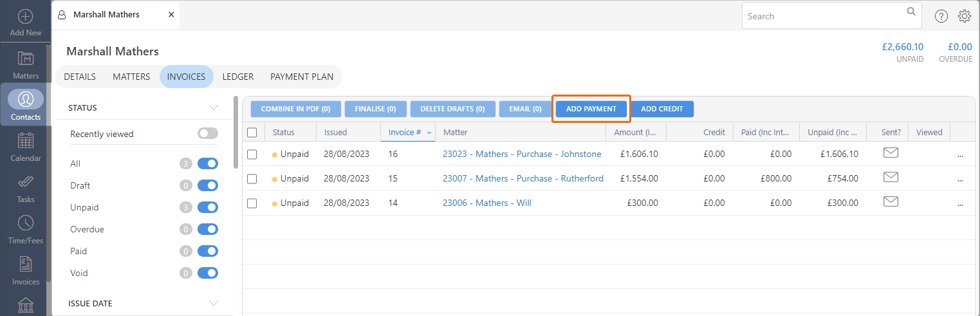Switch to the LEDGER tab
Image resolution: width=980 pixels, height=316 pixels.
(x=238, y=77)
